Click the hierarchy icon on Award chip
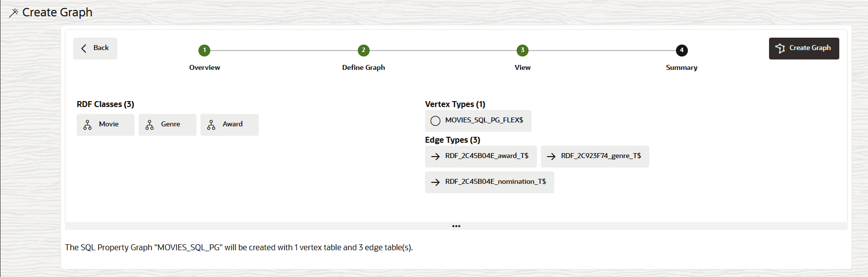The width and height of the screenshot is (868, 277). tap(211, 125)
